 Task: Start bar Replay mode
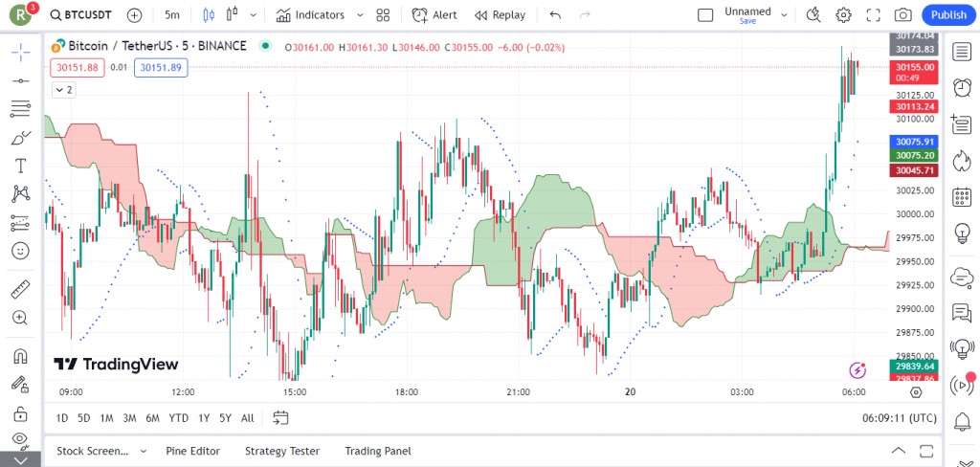click(500, 15)
